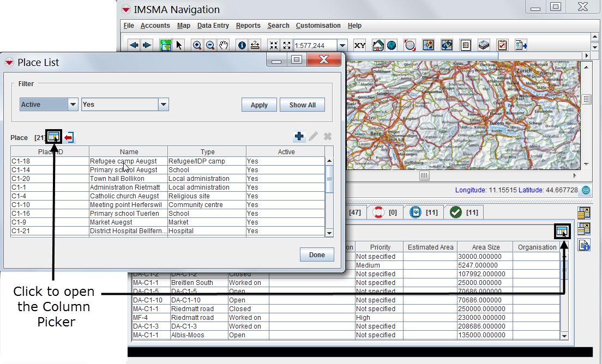Viewport: 602px width, 364px height.
Task: Select the pan hand tool
Action: [224, 45]
